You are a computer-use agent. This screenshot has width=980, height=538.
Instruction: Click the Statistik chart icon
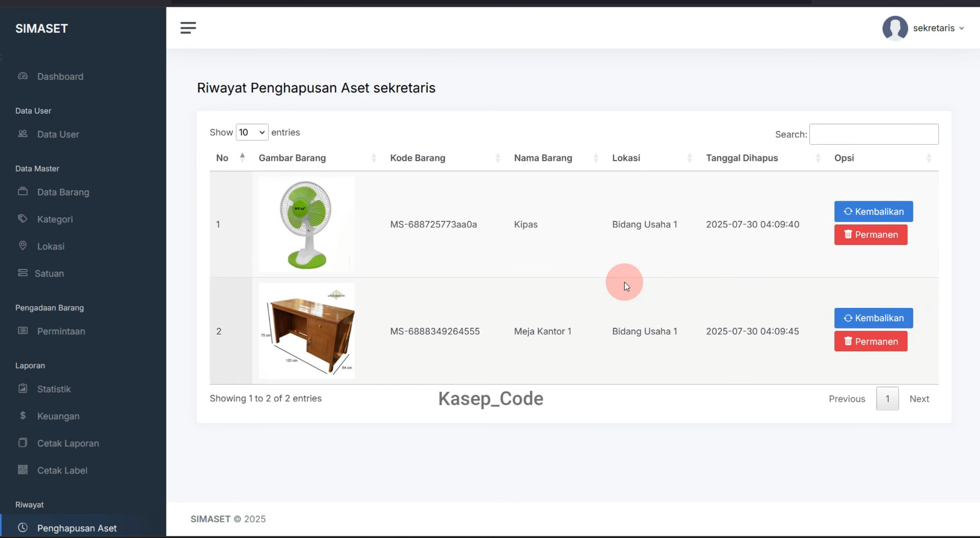[23, 389]
